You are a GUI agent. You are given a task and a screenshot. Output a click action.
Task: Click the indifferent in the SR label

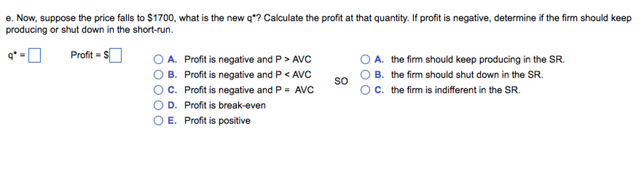455,90
